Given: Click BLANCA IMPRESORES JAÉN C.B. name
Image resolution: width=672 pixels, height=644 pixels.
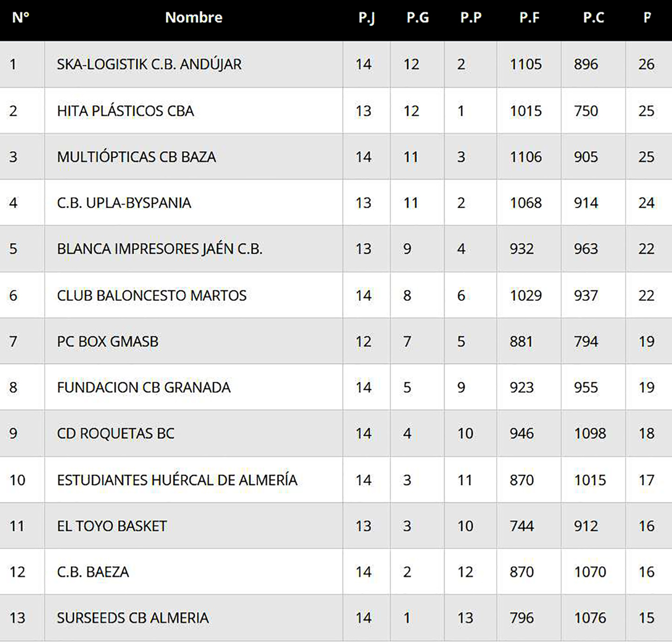Looking at the screenshot, I should click(160, 249).
